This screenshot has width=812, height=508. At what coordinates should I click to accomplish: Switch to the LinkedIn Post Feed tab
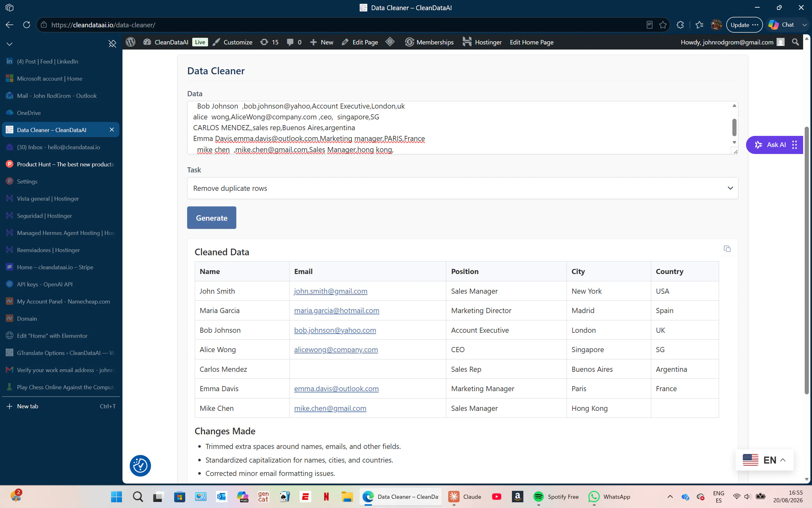(x=60, y=61)
